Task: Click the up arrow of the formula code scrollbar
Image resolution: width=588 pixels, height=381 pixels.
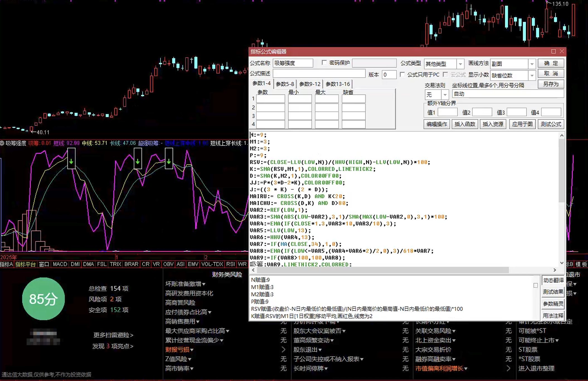Action: (x=562, y=136)
